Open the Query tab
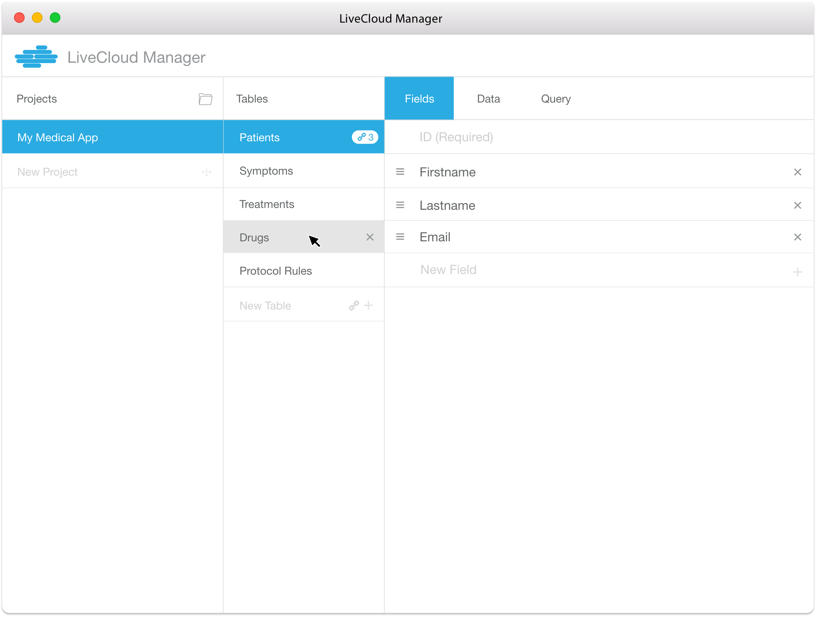The width and height of the screenshot is (816, 644). tap(556, 98)
